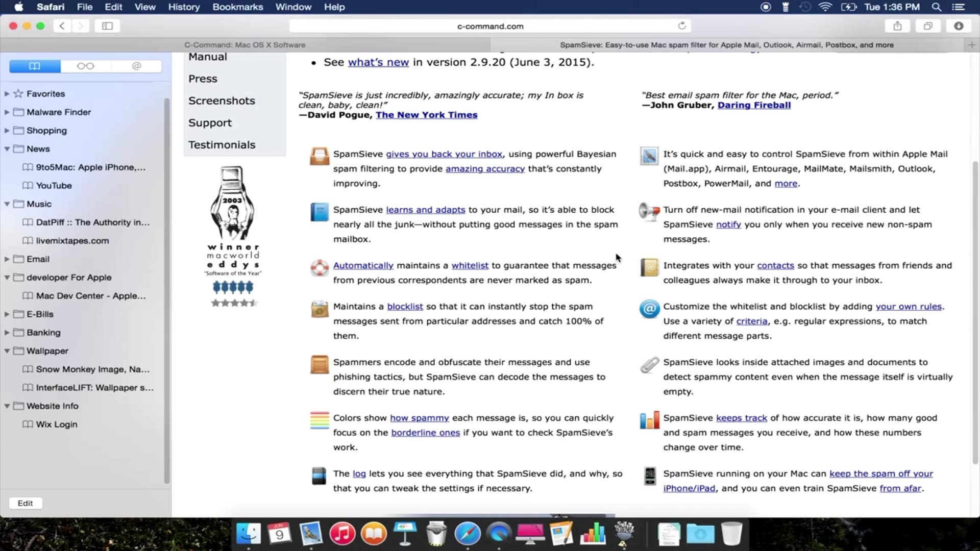Open Safari compass icon in the Dock
The height and width of the screenshot is (551, 980).
[468, 534]
